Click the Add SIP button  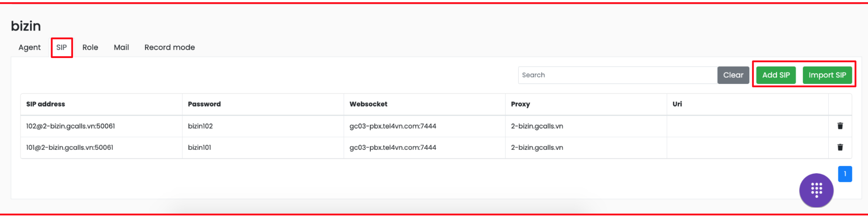(x=776, y=75)
